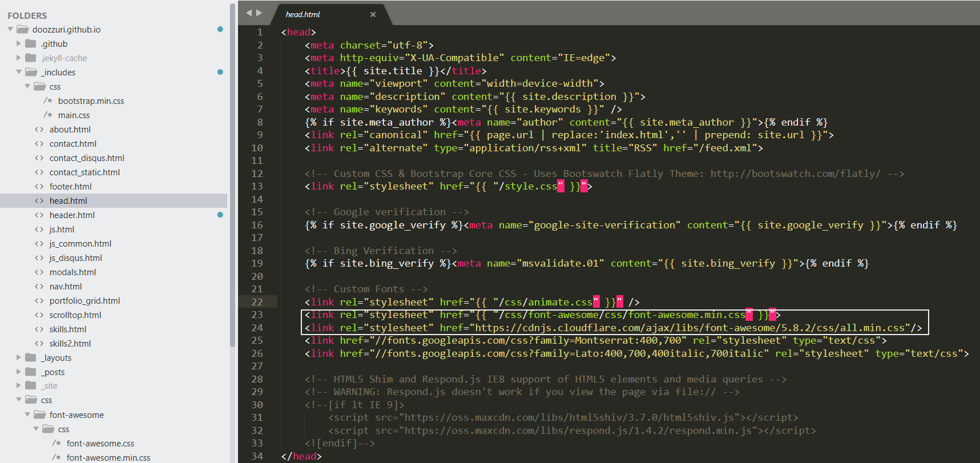Select head.html in the sidebar
980x463 pixels.
68,201
